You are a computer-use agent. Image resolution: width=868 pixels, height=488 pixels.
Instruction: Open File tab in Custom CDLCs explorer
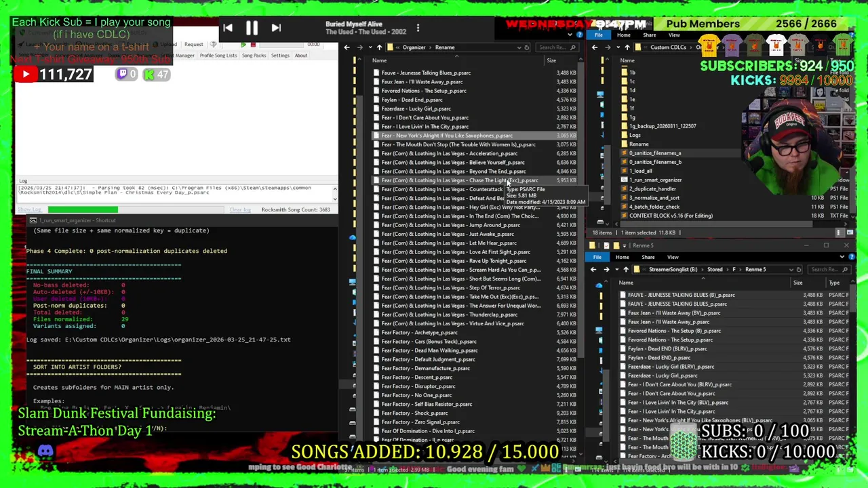tap(598, 35)
